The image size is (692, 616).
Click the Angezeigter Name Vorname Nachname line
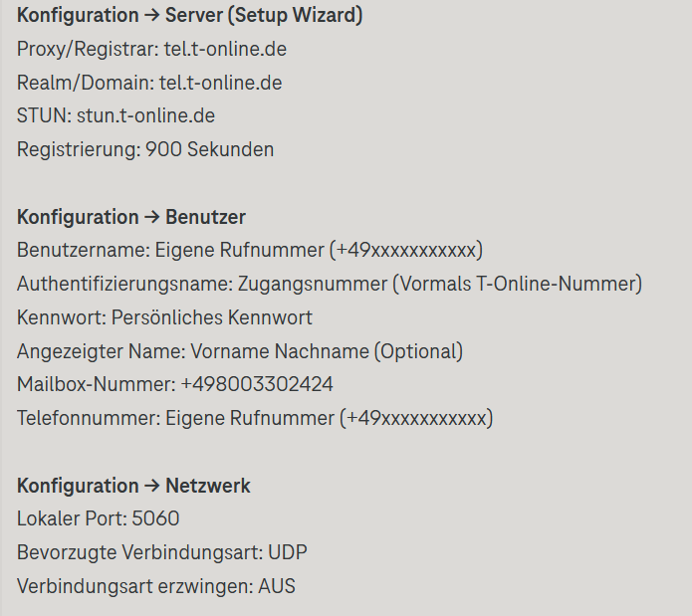(x=240, y=351)
